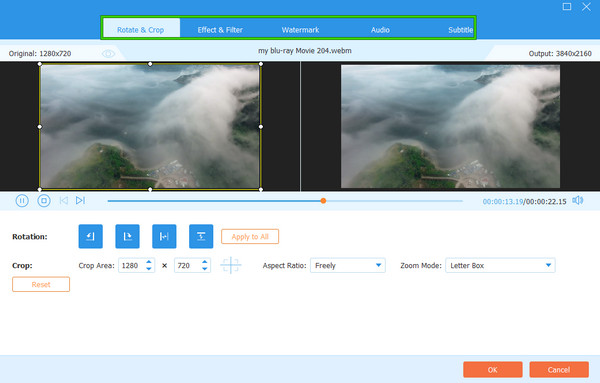Close the editing window
This screenshot has width=600, height=383.
[586, 7]
